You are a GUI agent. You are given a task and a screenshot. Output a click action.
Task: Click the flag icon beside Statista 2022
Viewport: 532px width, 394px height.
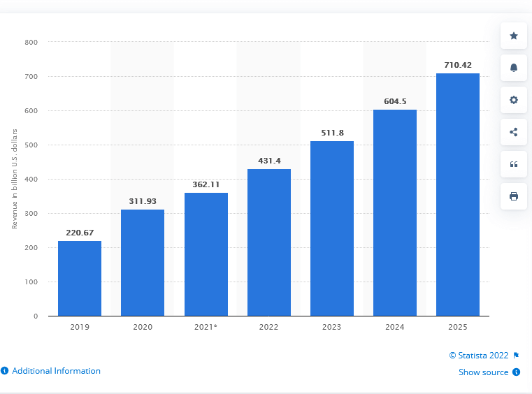pos(516,356)
